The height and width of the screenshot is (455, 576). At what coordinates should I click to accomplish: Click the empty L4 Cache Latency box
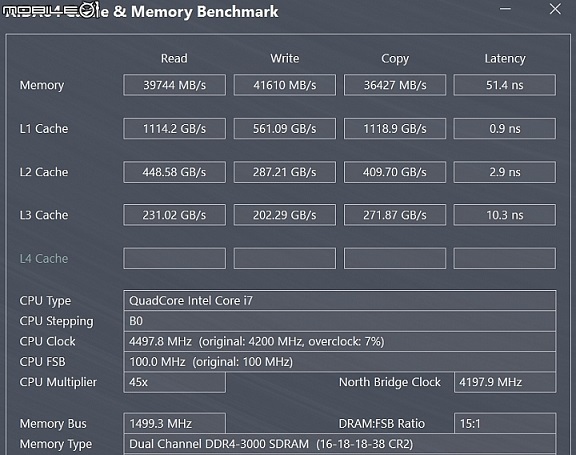click(505, 258)
